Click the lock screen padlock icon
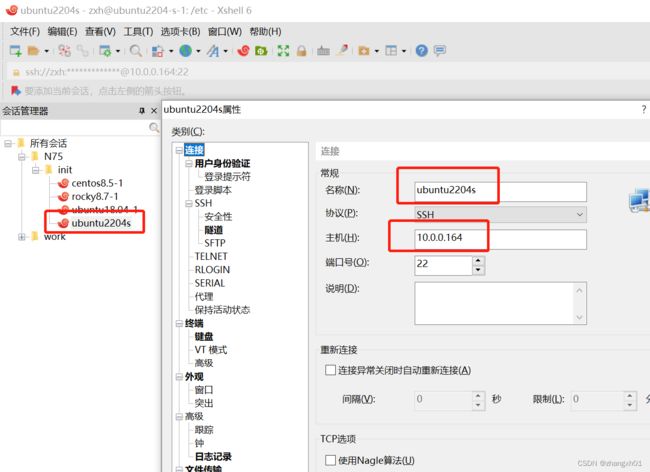This screenshot has width=650, height=472. coord(301,51)
